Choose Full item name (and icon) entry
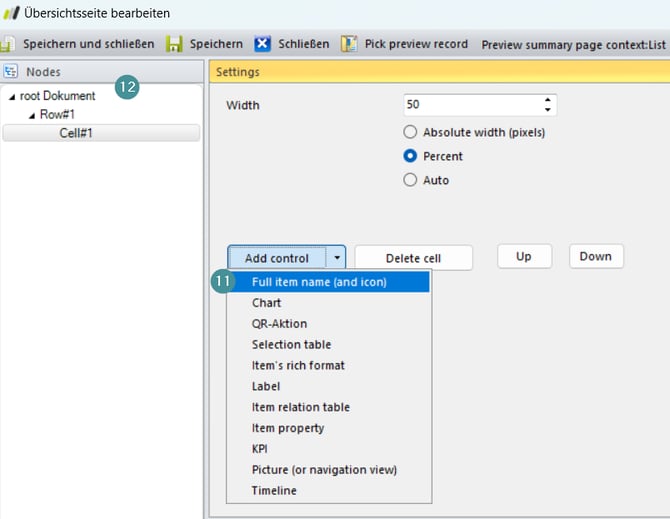The image size is (670, 519). click(319, 282)
